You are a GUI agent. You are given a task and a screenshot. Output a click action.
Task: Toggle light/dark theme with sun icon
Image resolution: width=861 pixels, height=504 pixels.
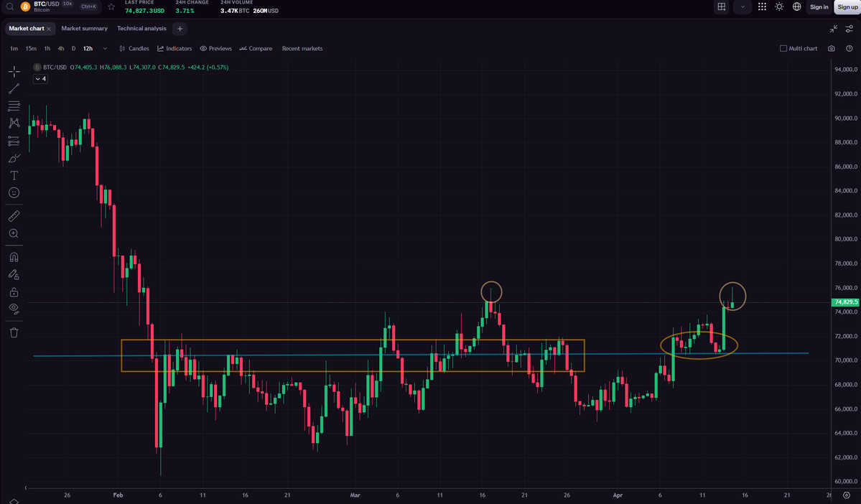779,7
